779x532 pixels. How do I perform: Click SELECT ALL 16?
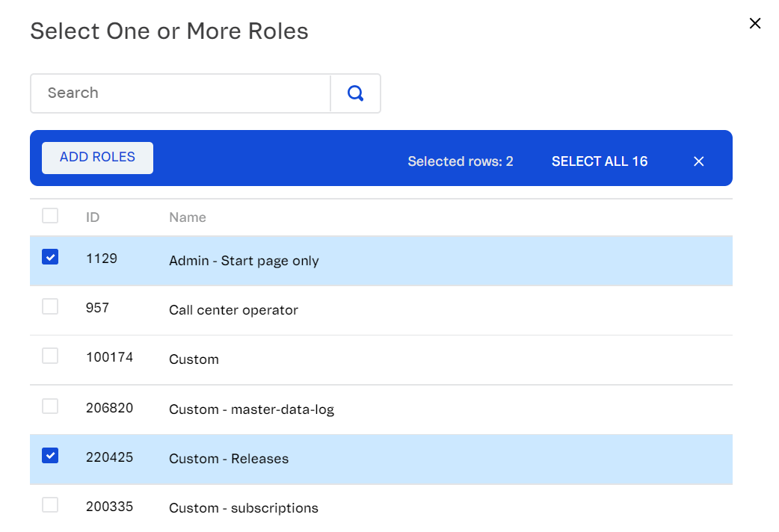[600, 161]
